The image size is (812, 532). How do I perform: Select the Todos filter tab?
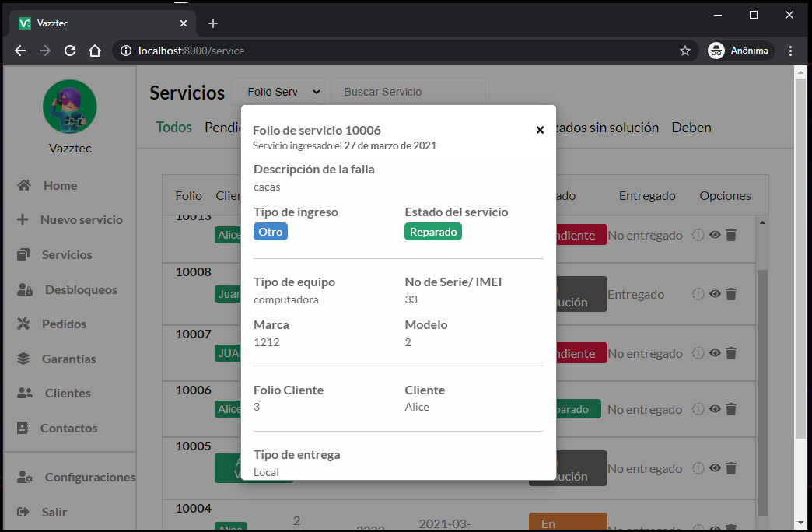click(174, 127)
